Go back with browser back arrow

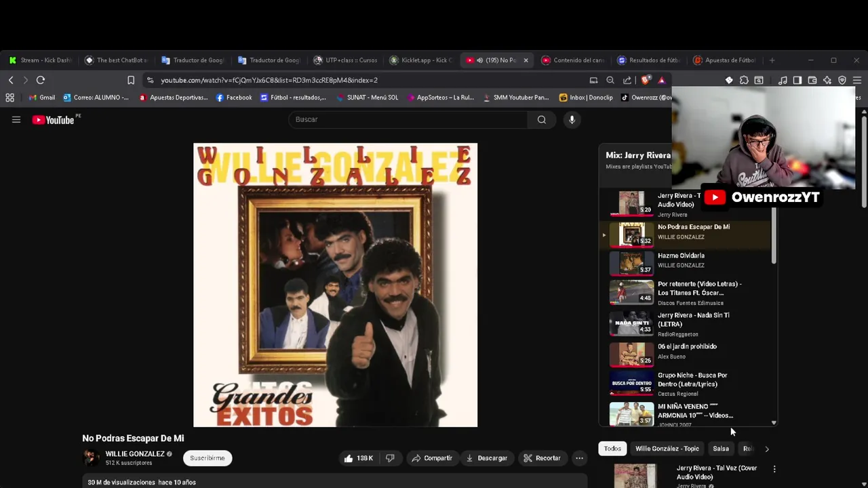pos(11,80)
